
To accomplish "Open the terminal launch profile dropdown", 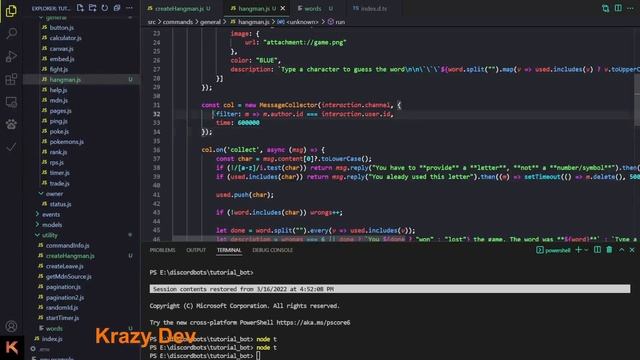I will (x=586, y=250).
